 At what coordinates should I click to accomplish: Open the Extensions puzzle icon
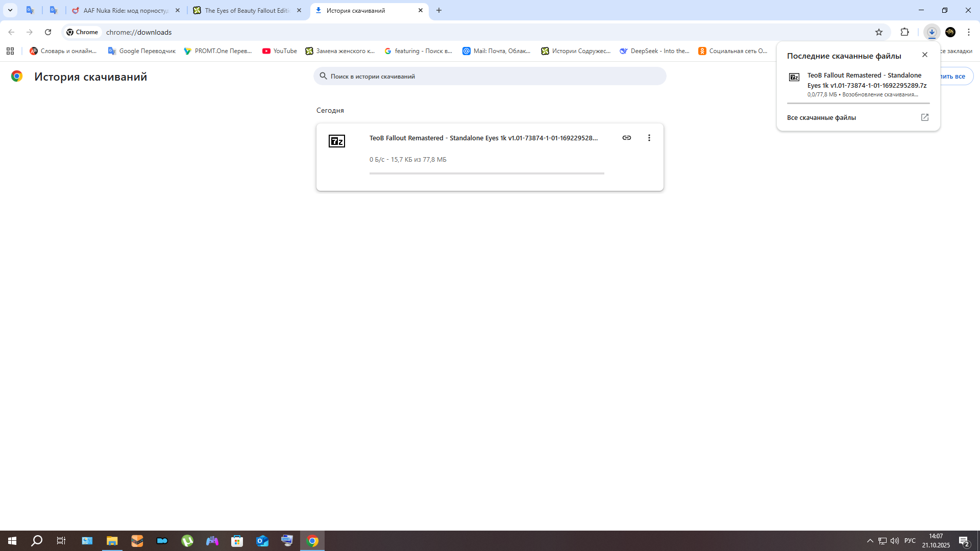point(905,32)
